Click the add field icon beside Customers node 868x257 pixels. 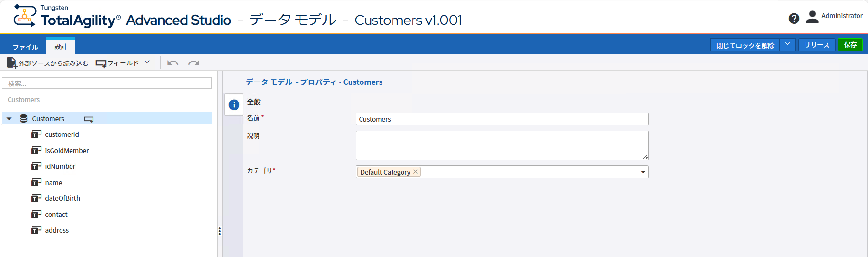(89, 119)
